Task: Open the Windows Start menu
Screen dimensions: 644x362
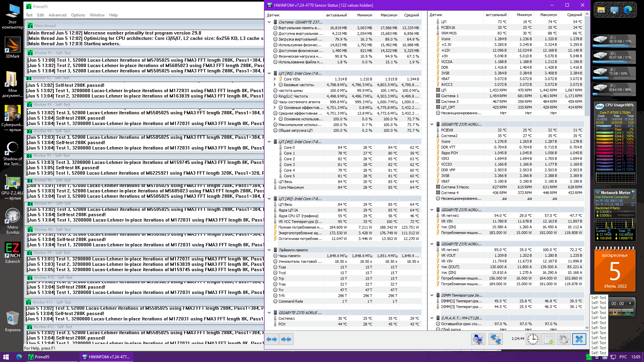Action: 6,357
